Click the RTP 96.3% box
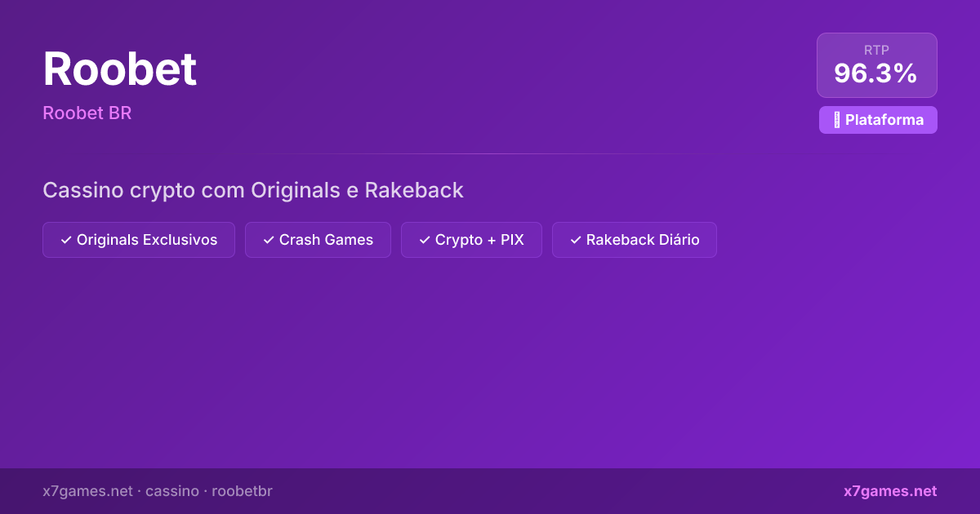980x514 pixels. [x=876, y=65]
